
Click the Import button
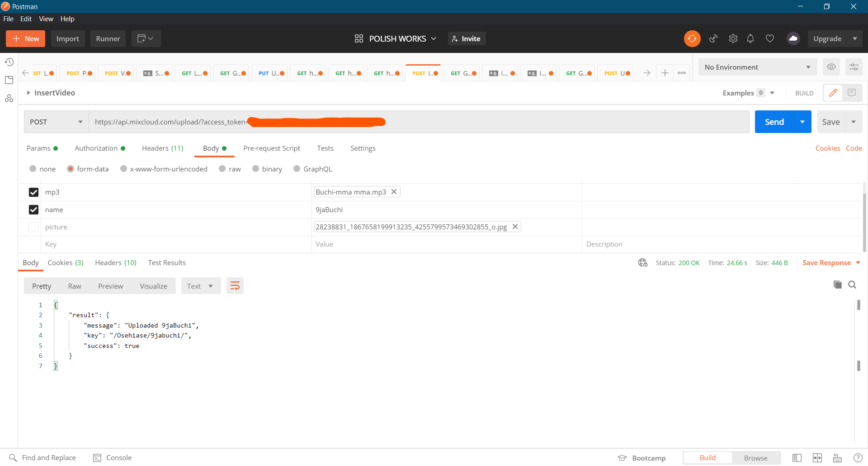tap(68, 38)
